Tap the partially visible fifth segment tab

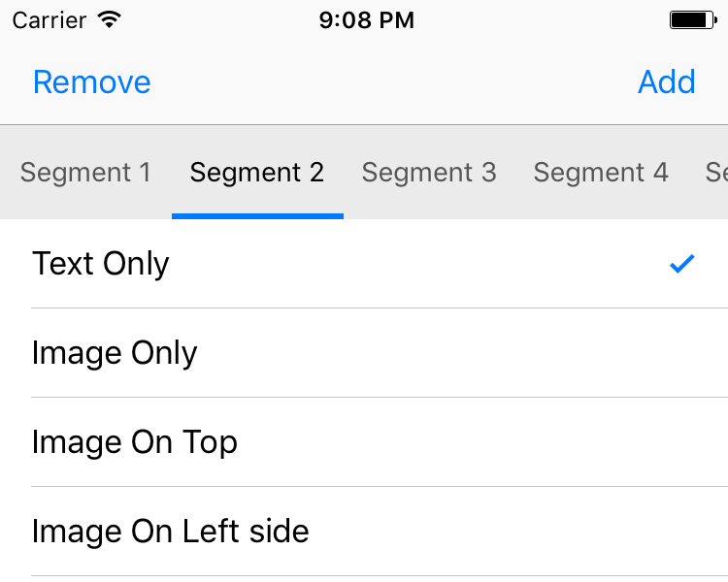click(716, 173)
